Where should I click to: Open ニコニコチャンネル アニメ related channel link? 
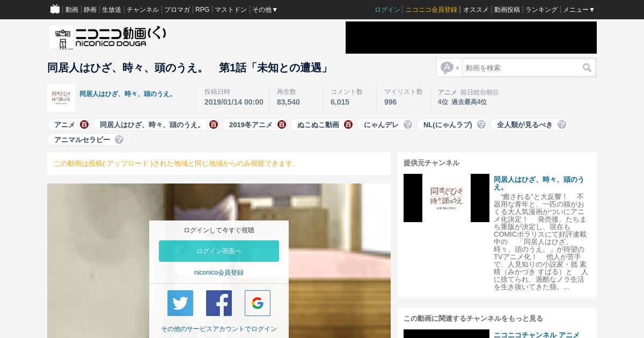point(537,335)
